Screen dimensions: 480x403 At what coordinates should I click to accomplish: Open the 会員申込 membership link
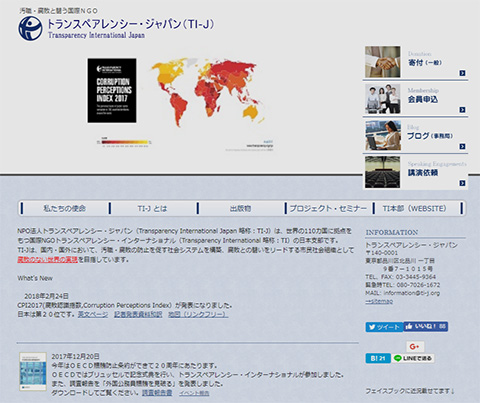point(423,99)
